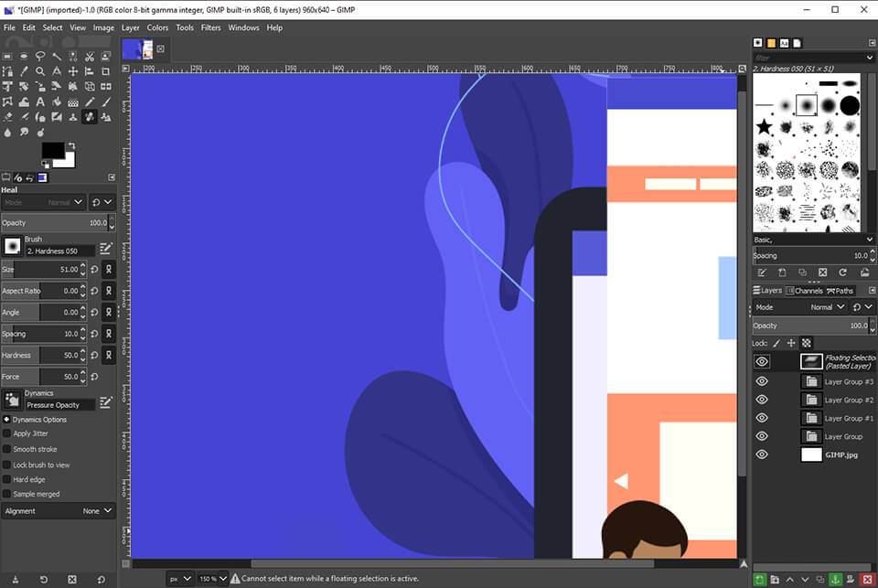Viewport: 878px width, 588px height.
Task: Refresh brushes in brush panel
Action: tap(842, 273)
